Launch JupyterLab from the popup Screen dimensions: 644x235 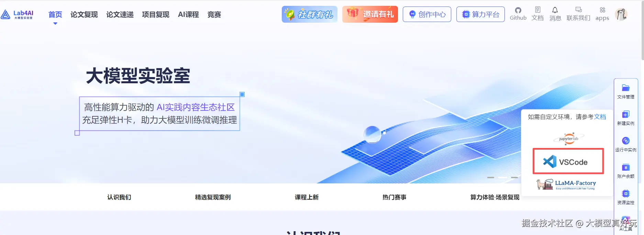click(569, 139)
